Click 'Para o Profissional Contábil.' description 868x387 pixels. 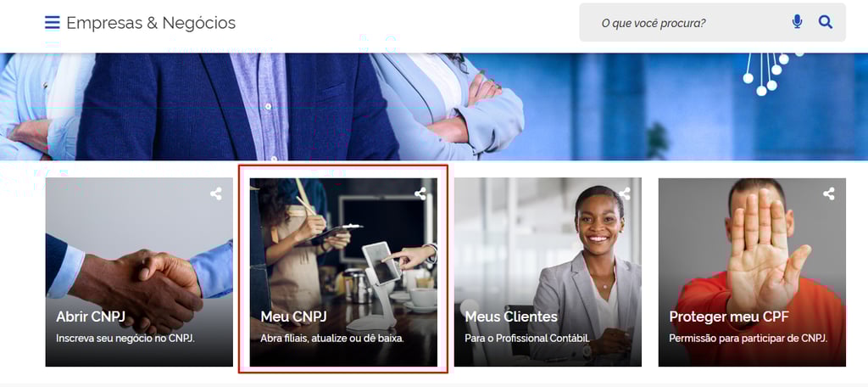point(527,338)
